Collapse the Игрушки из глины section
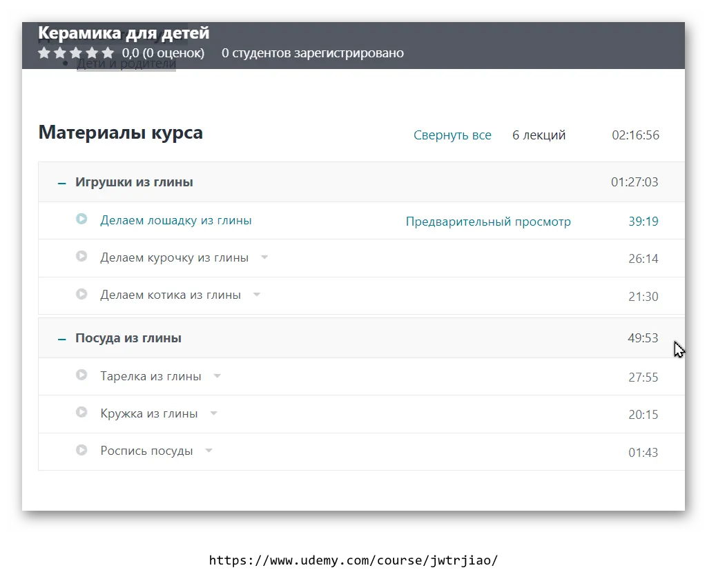The height and width of the screenshot is (588, 707). click(x=62, y=183)
